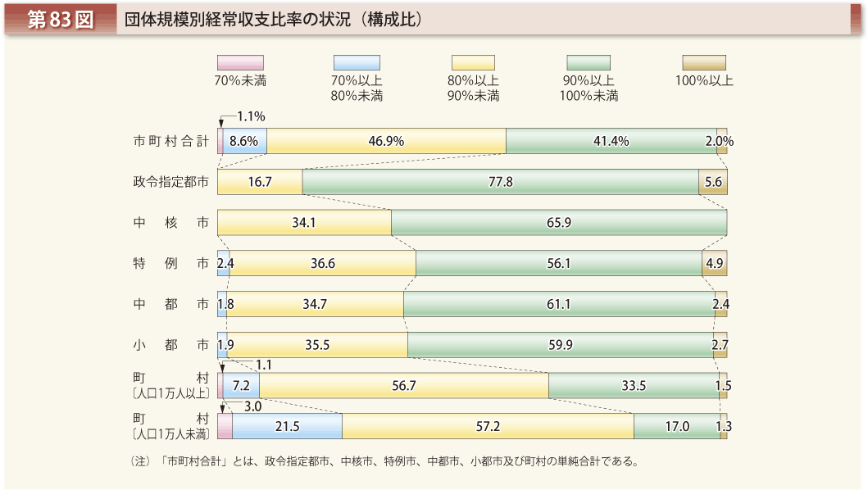The height and width of the screenshot is (490, 868).
Task: Click the 5.6 tan bar segment
Action: tap(713, 182)
